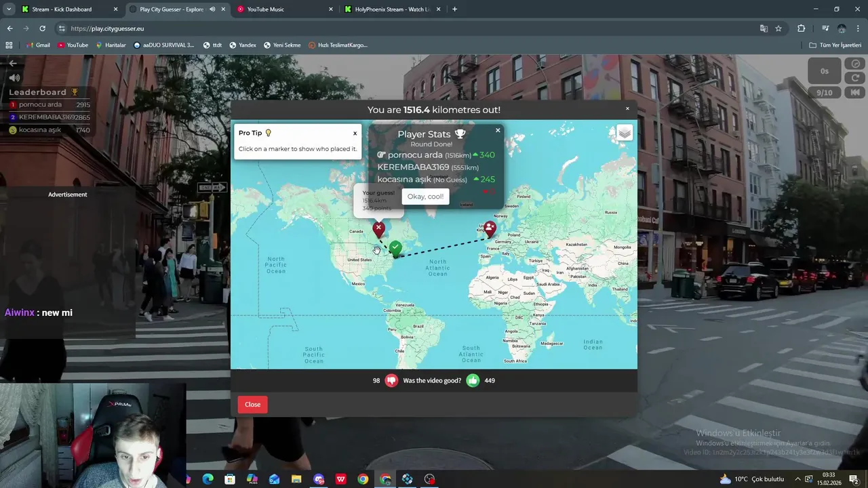The width and height of the screenshot is (868, 488).
Task: Click the lightbulb icon beside Pro Tip
Action: (x=269, y=133)
